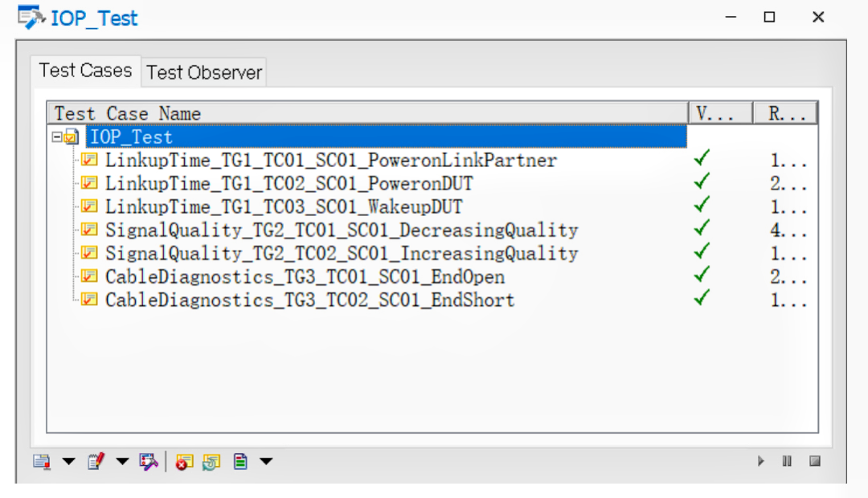Switch to the Test Observer tab
Image resolution: width=868 pixels, height=498 pixels.
point(204,72)
